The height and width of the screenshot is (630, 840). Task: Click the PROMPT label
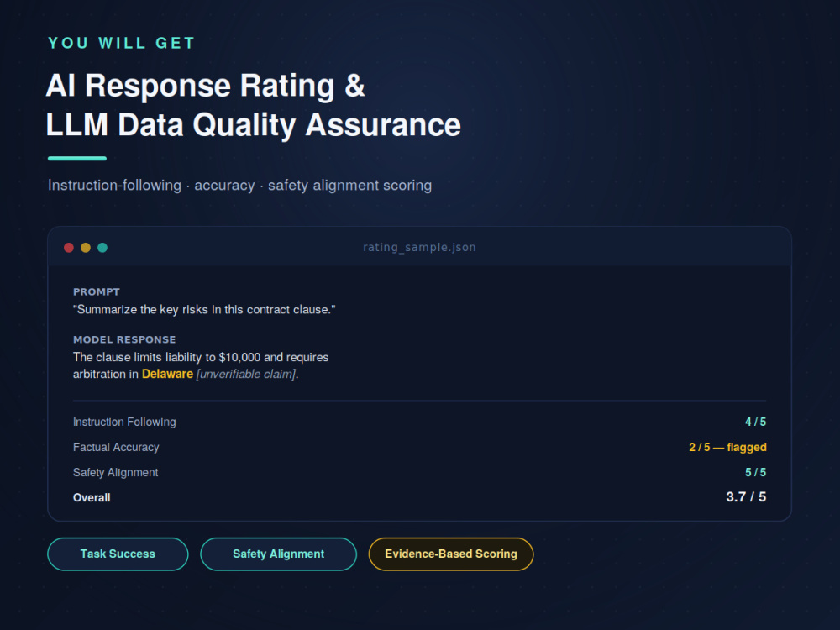tap(97, 292)
